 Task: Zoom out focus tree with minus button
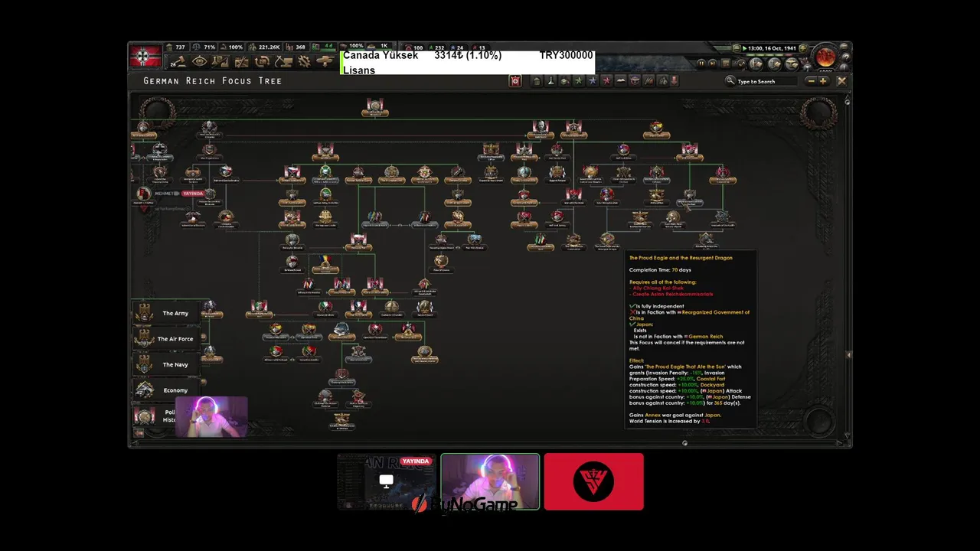click(x=812, y=81)
